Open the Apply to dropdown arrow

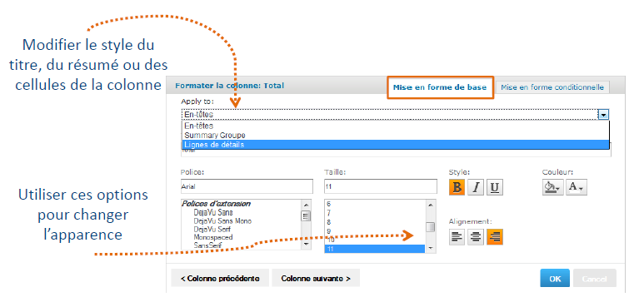pyautogui.click(x=603, y=115)
